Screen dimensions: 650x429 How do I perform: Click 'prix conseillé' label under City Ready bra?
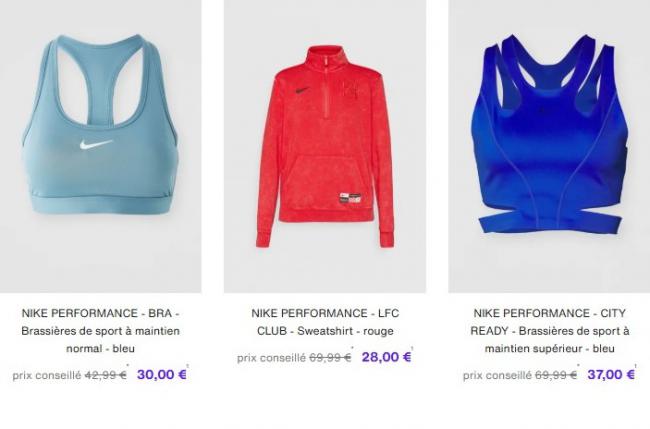pyautogui.click(x=497, y=376)
